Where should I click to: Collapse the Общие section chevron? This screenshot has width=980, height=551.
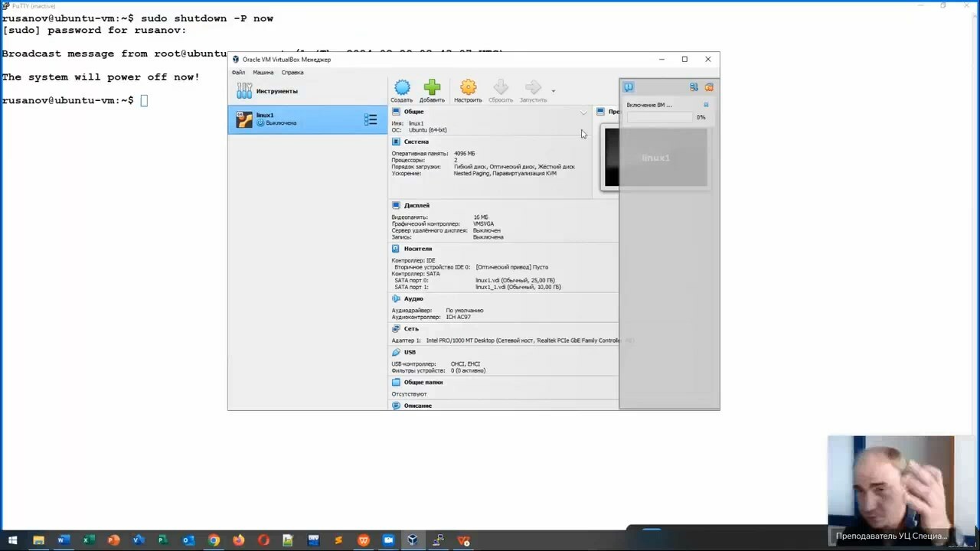[583, 112]
